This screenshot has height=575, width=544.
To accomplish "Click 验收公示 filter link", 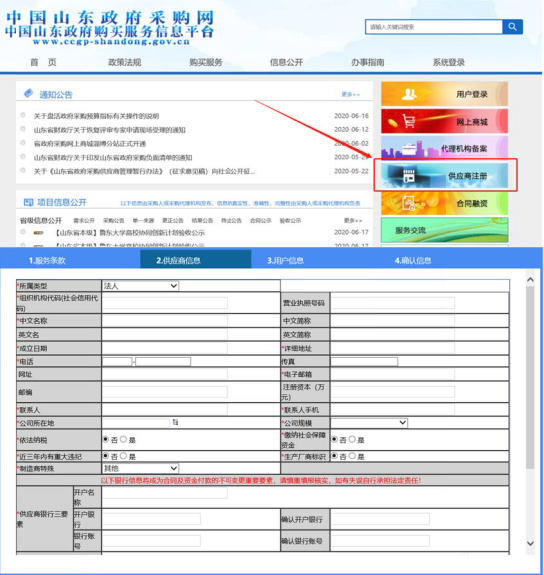I will 290,220.
